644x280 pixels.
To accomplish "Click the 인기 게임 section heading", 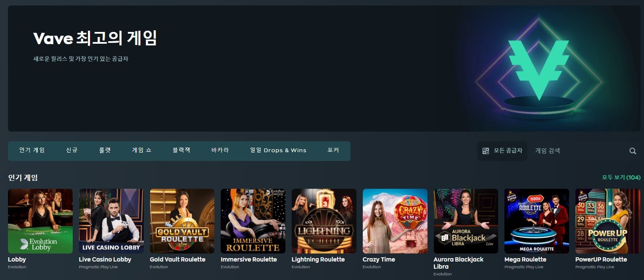I will point(23,177).
